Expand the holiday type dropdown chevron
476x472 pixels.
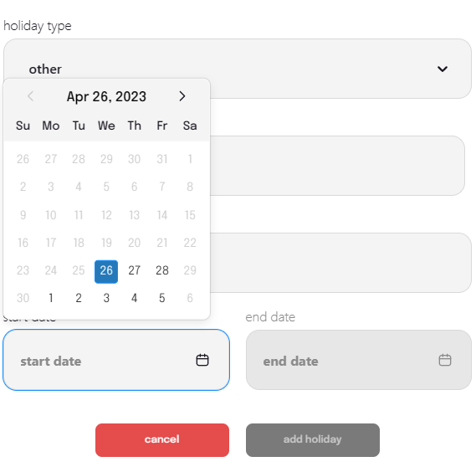(443, 69)
